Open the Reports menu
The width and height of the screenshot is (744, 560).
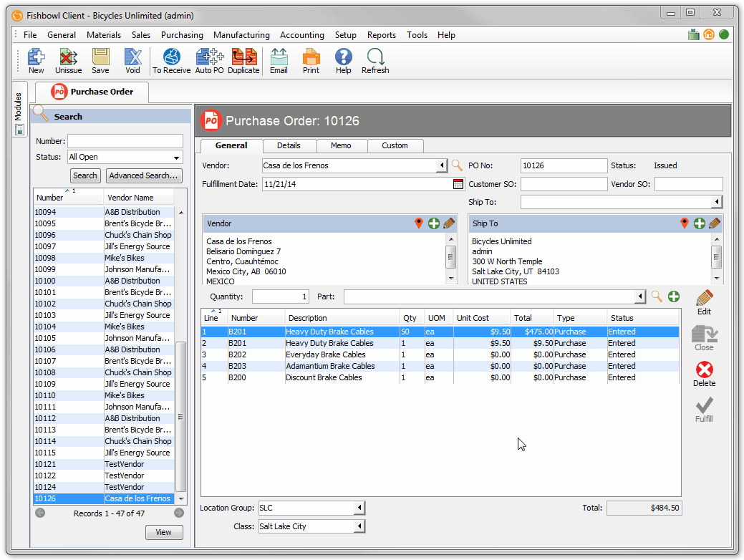pyautogui.click(x=382, y=34)
